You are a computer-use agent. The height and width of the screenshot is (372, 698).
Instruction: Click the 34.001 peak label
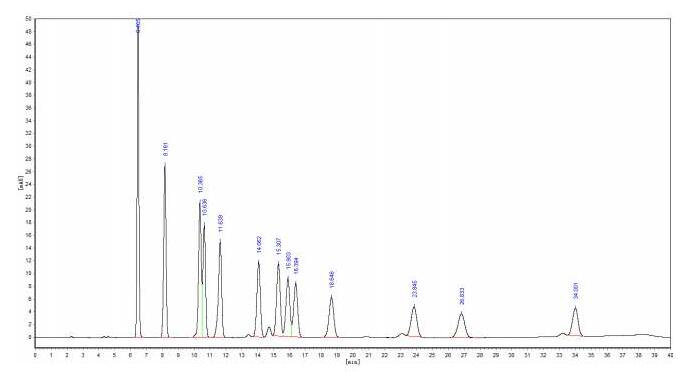[x=576, y=291]
